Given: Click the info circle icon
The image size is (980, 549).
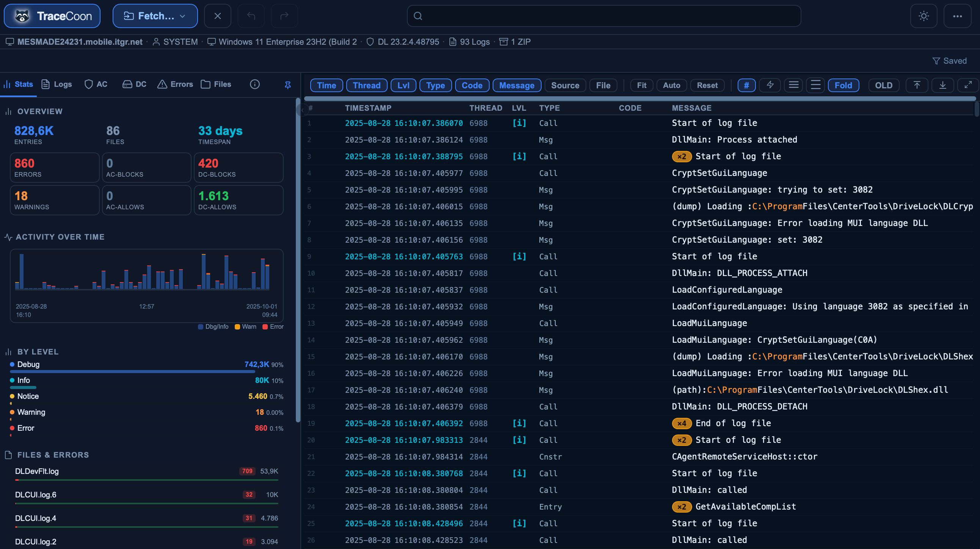Looking at the screenshot, I should 255,85.
